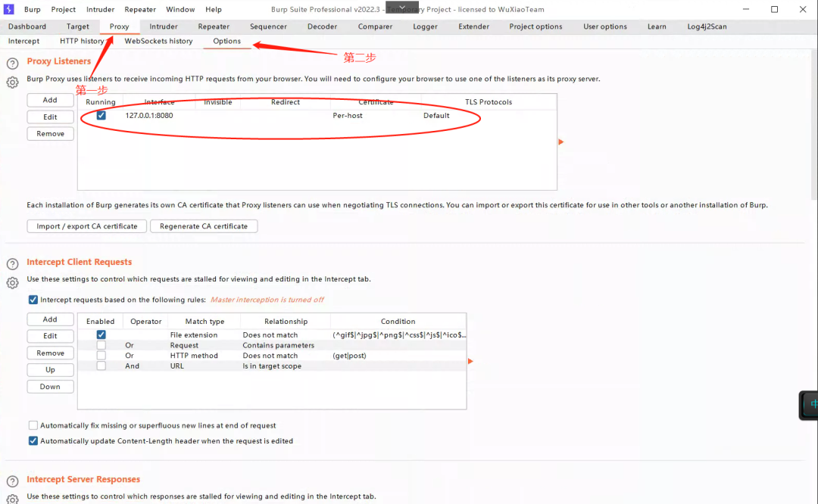818x504 pixels.
Task: Go to the Decoder tab
Action: coord(322,26)
